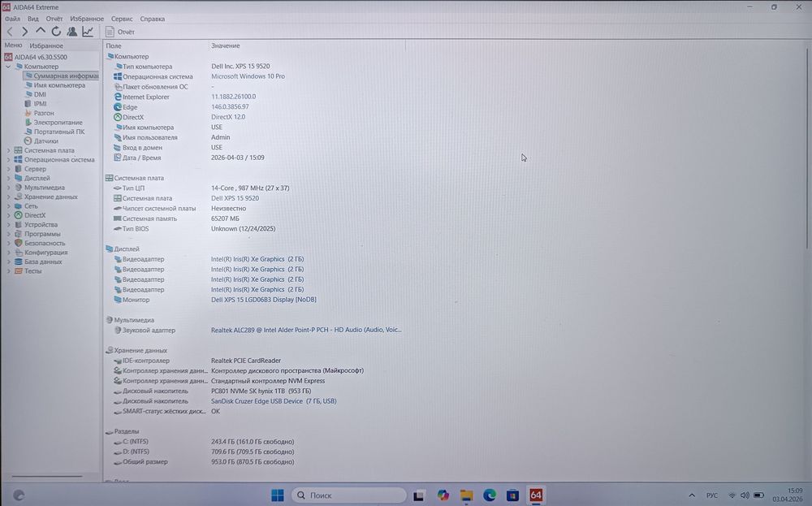Screen dimensions: 812x506
Task: Switch to the Меню panel tab
Action: [x=14, y=45]
